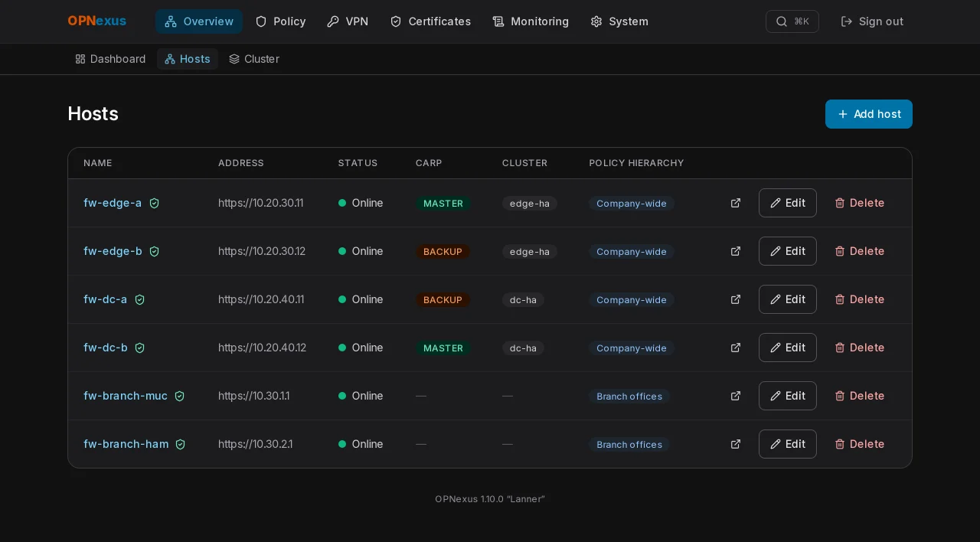Click the Online status of fw-dc-a
Image resolution: width=980 pixels, height=542 pixels.
[x=361, y=299]
